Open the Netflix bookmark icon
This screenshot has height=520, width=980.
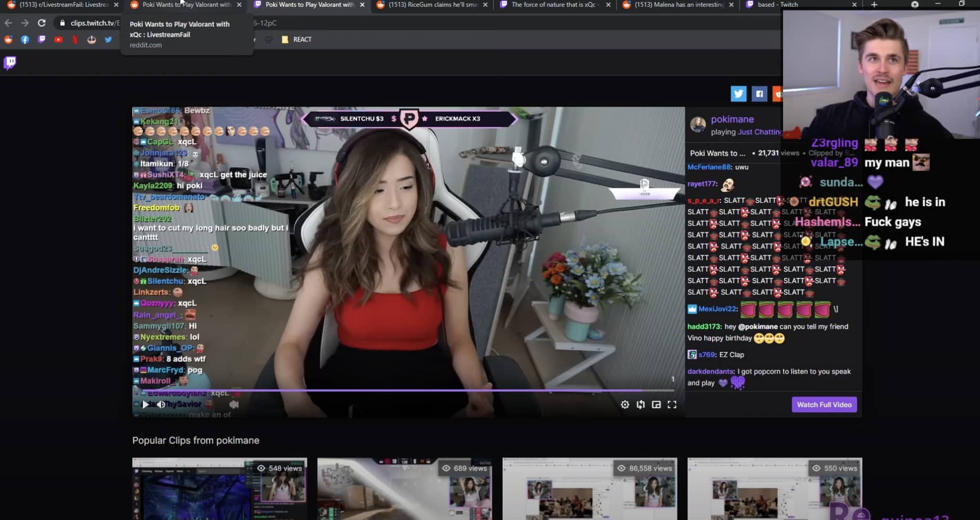(75, 39)
